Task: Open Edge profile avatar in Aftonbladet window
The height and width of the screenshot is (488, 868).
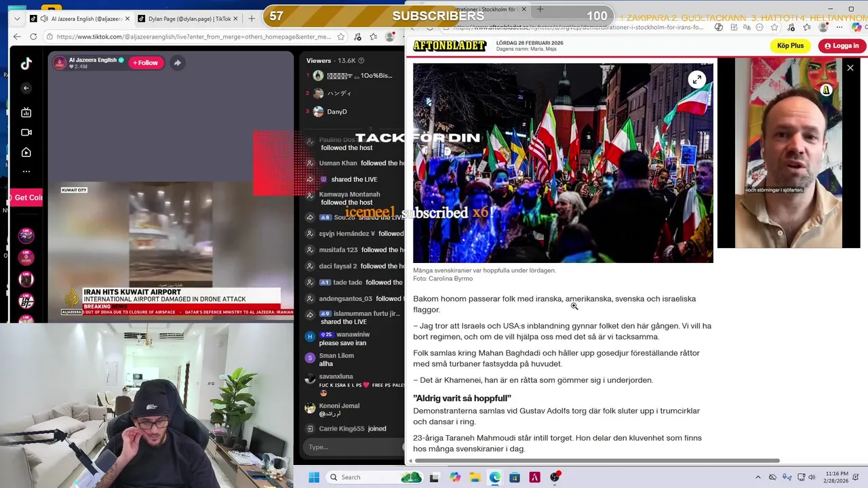Action: (823, 27)
